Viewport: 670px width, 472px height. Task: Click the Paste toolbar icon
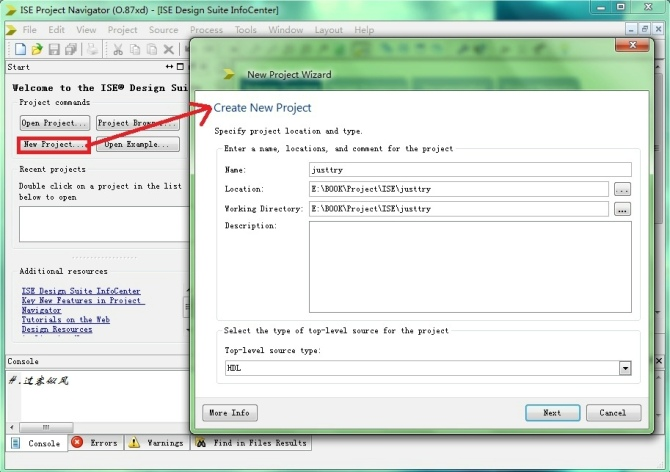[x=152, y=49]
